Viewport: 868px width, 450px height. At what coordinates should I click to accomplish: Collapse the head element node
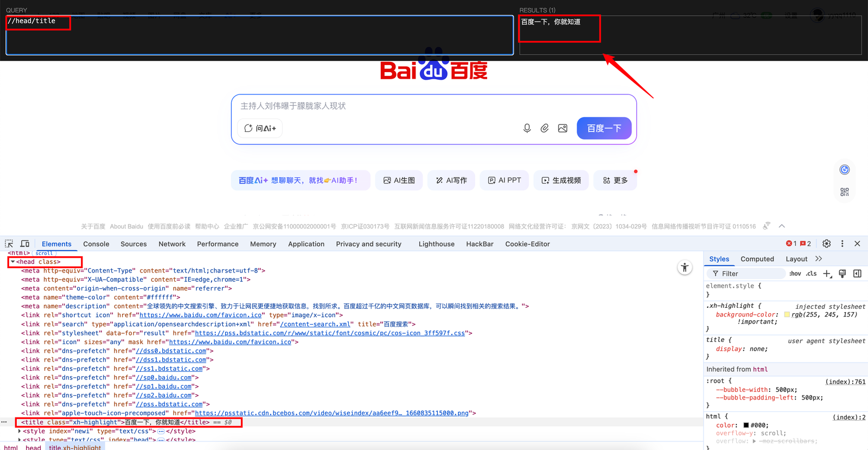(12, 262)
